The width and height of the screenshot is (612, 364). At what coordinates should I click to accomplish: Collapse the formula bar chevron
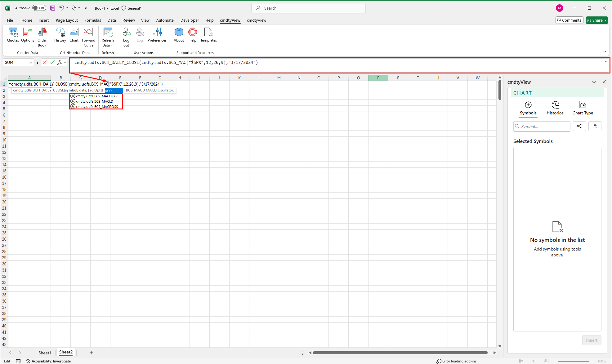(606, 62)
